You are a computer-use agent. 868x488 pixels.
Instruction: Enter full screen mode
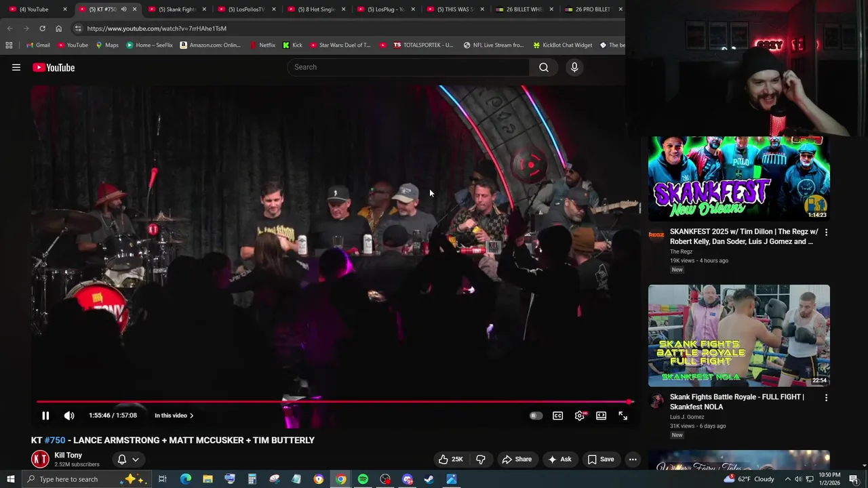623,415
